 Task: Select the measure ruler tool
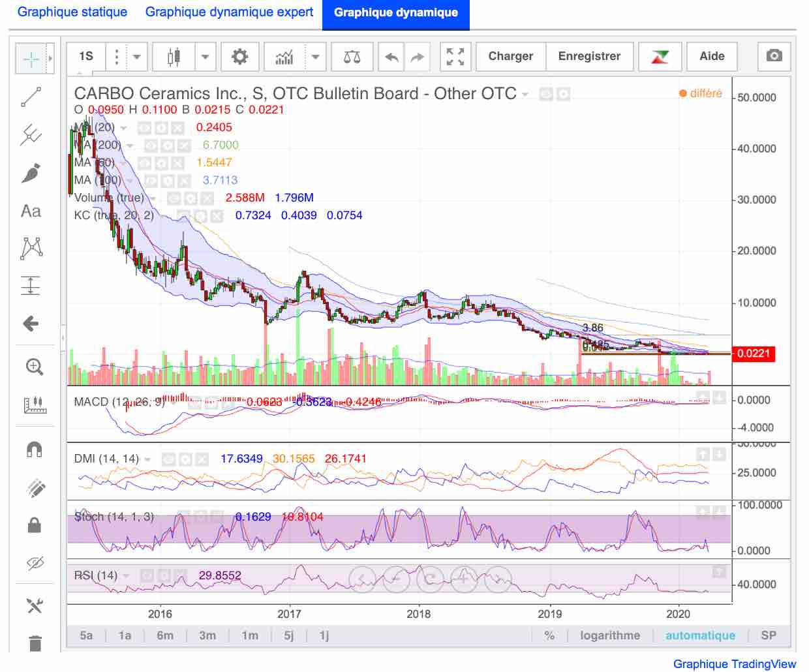click(35, 405)
